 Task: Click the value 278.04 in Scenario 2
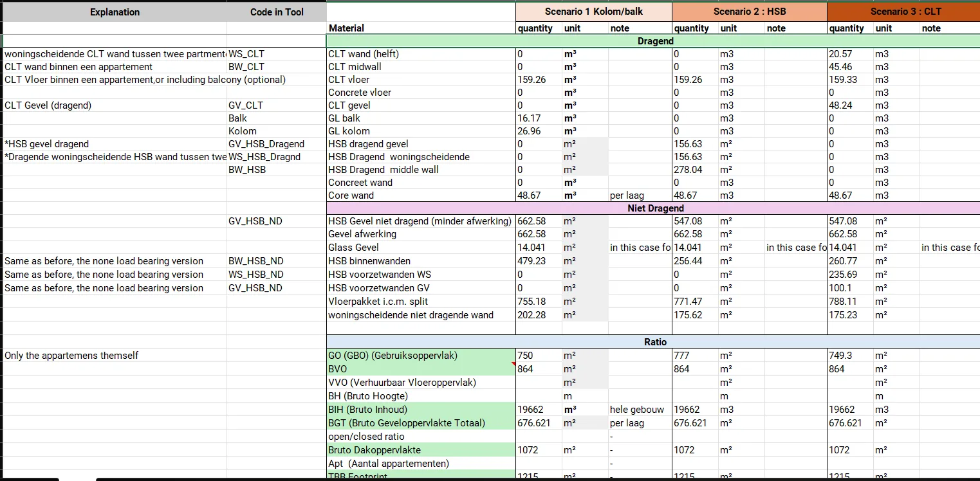point(696,170)
